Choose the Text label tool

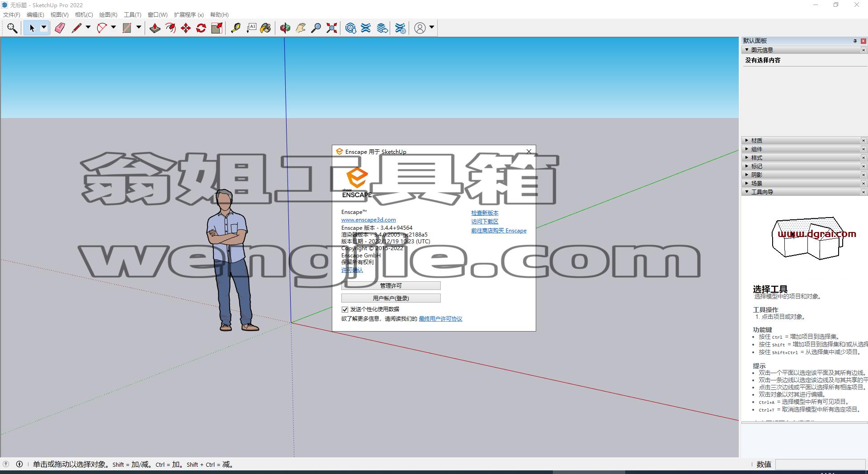(251, 28)
